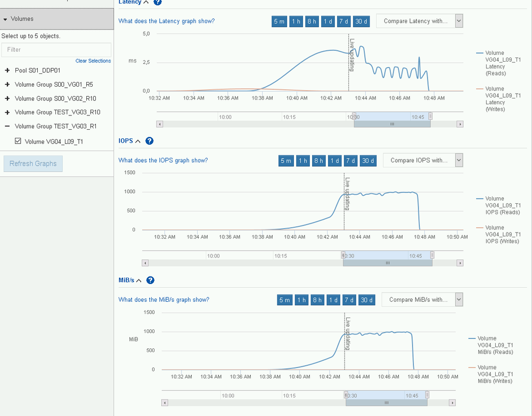Viewport: 532px width, 416px height.
Task: Open the MiB/s graph help icon
Action: pos(150,280)
